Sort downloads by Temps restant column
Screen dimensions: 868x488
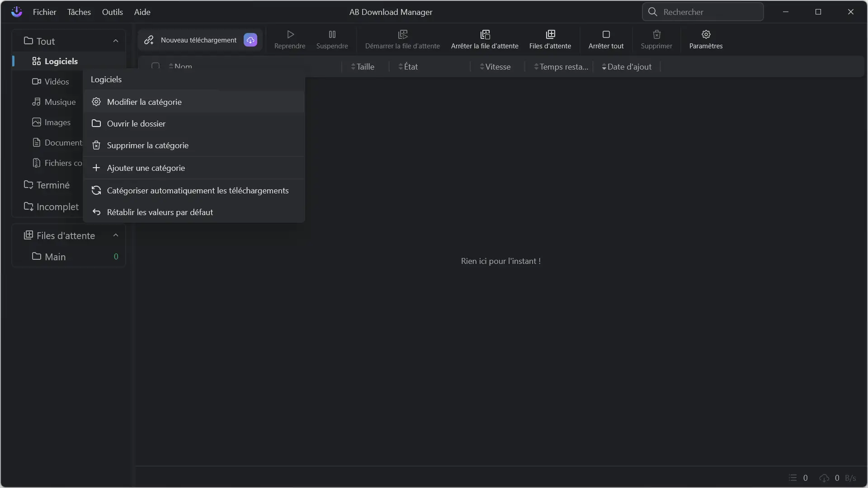click(x=561, y=67)
